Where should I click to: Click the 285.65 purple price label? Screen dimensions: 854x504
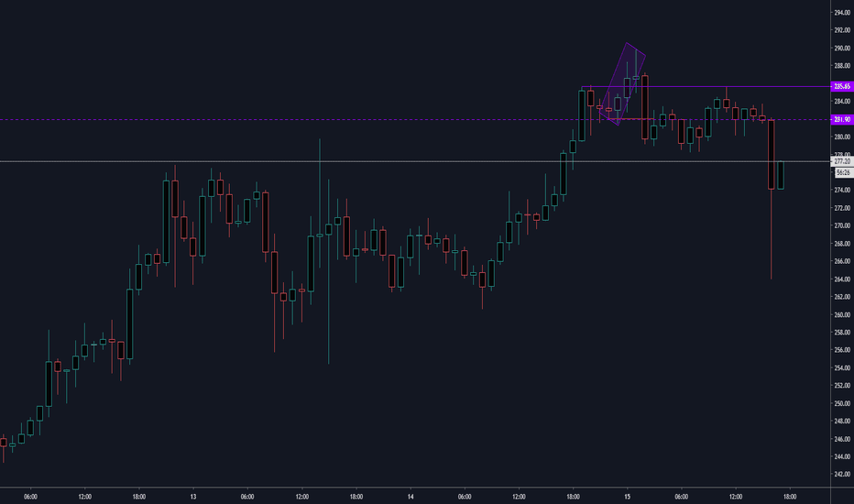842,87
